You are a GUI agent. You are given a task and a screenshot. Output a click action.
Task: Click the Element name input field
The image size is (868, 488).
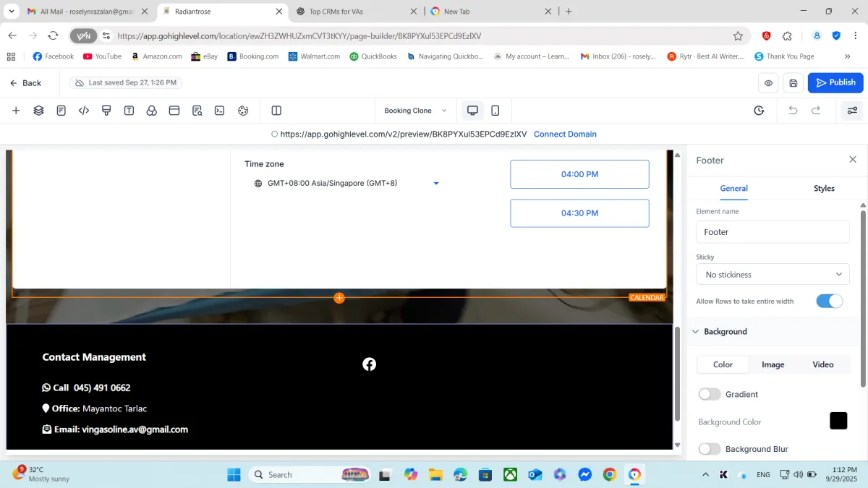(x=773, y=232)
